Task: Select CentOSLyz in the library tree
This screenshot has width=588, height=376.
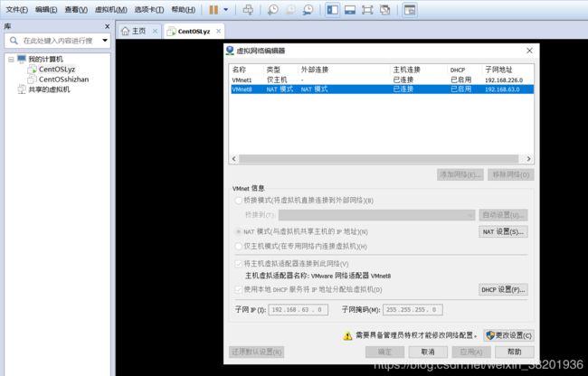Action: tap(57, 70)
